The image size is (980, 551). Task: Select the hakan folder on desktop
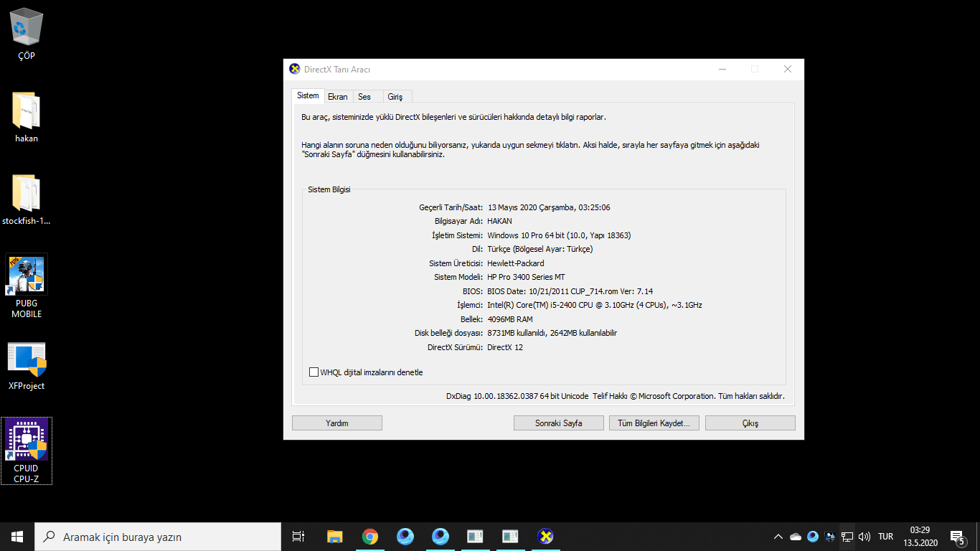pos(27,117)
